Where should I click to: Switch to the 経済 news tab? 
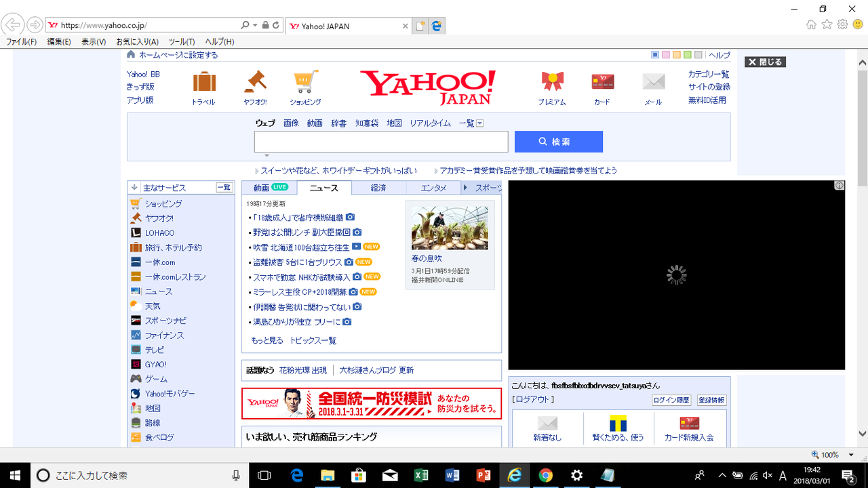[x=378, y=188]
